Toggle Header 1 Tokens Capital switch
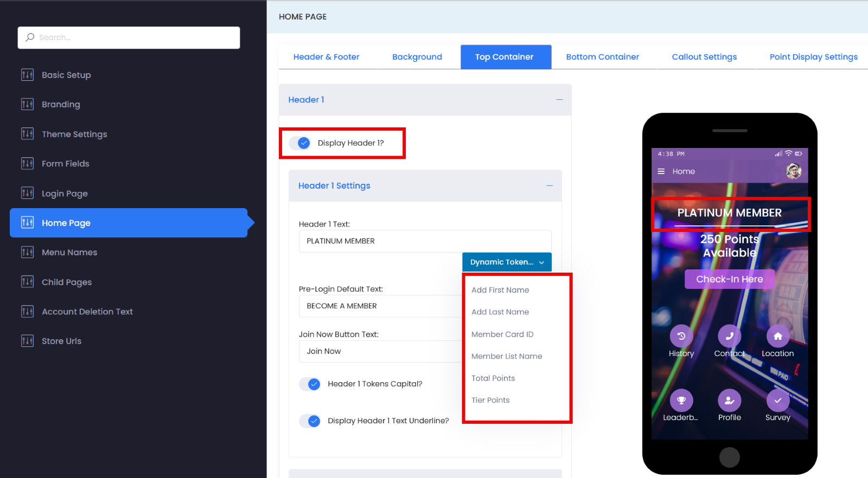The height and width of the screenshot is (478, 868). pos(310,384)
